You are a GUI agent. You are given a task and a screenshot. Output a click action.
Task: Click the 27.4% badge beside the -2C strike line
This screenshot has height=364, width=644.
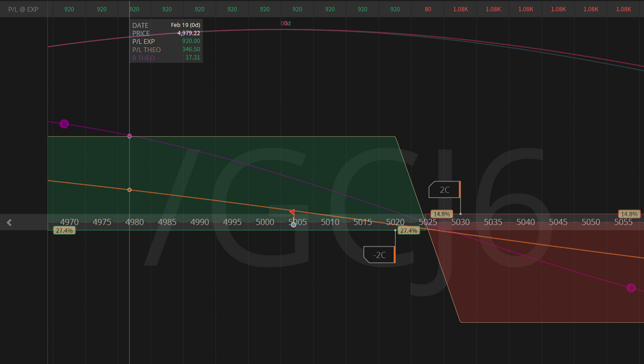point(408,231)
